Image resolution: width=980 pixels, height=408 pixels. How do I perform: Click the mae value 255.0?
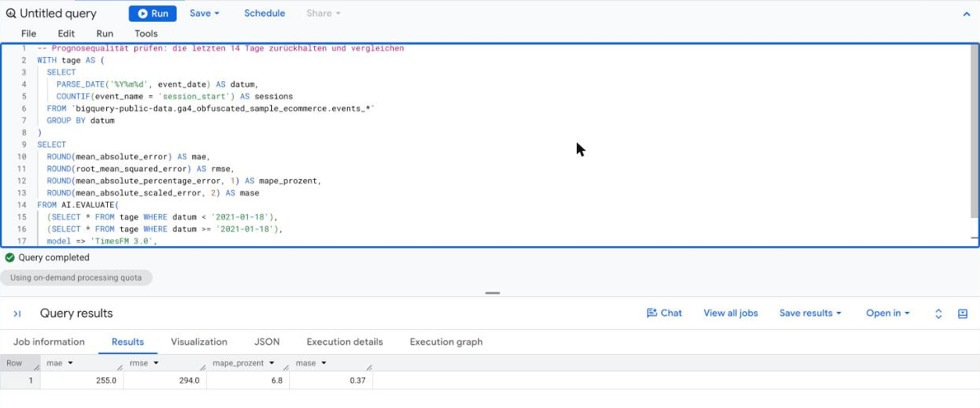click(x=106, y=381)
